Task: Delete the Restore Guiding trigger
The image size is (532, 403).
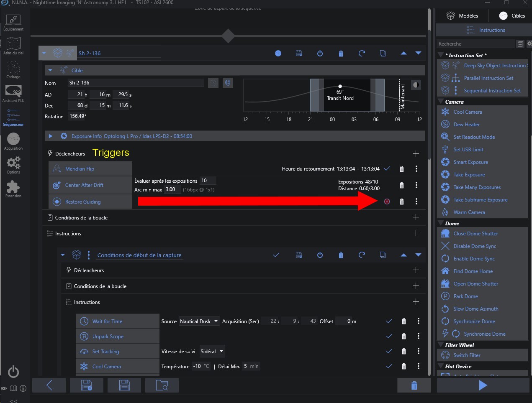Action: [x=401, y=201]
